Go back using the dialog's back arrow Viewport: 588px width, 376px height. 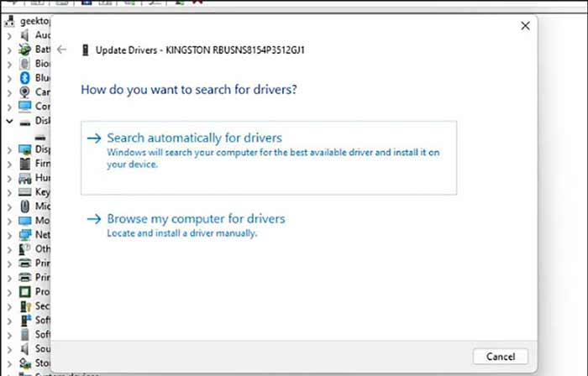pos(61,50)
